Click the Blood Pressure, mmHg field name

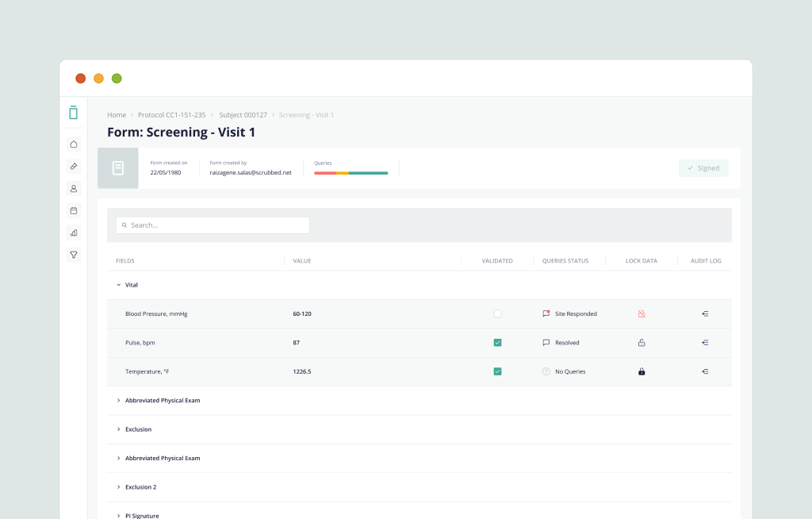[156, 313]
